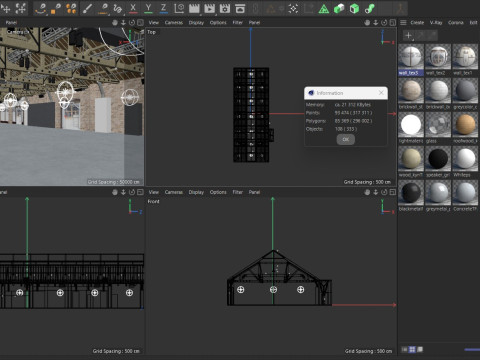Click the rotate icon in Perspective viewport
This screenshot has height=360, width=480.
[x=132, y=23]
